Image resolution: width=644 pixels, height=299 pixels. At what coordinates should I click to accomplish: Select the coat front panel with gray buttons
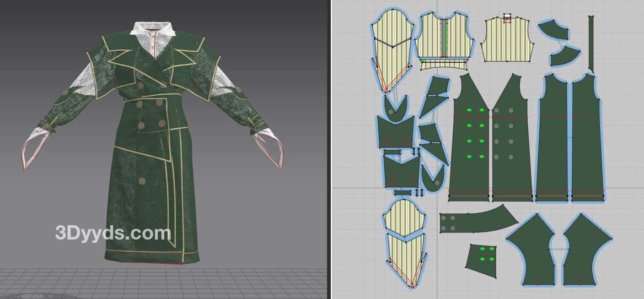tap(512, 149)
